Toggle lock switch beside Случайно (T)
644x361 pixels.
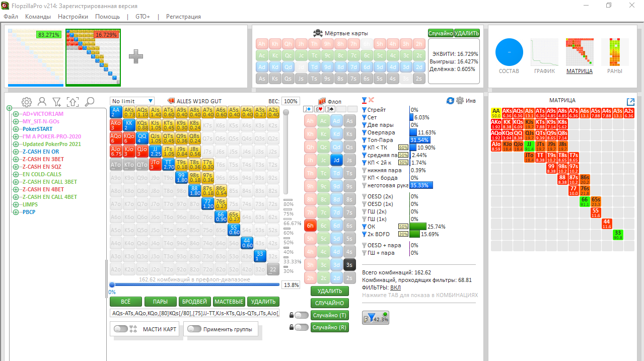click(301, 315)
